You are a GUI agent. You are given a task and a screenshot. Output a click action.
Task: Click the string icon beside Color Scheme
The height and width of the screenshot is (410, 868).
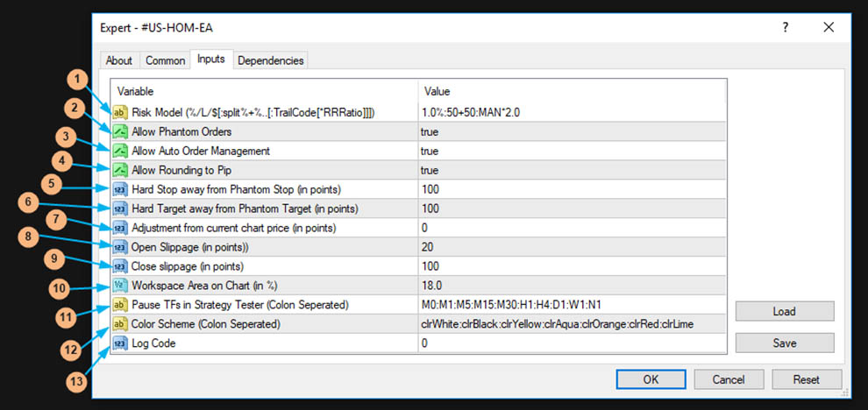coord(119,324)
